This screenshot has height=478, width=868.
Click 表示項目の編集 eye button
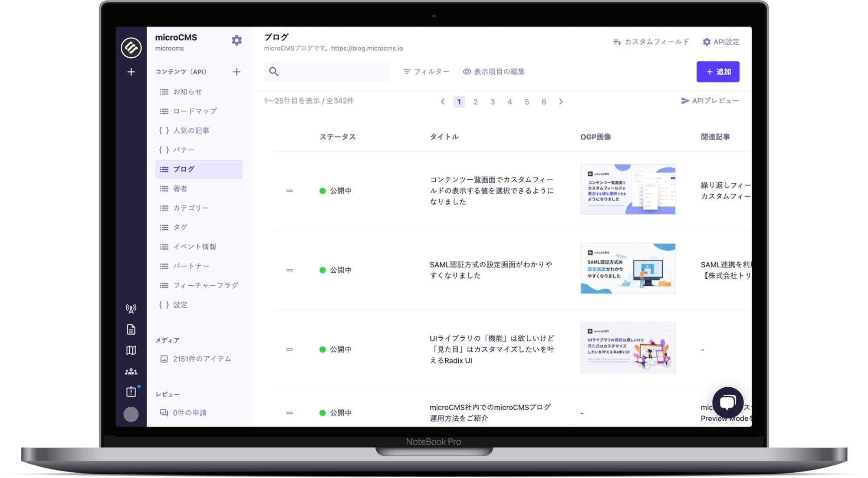(494, 72)
